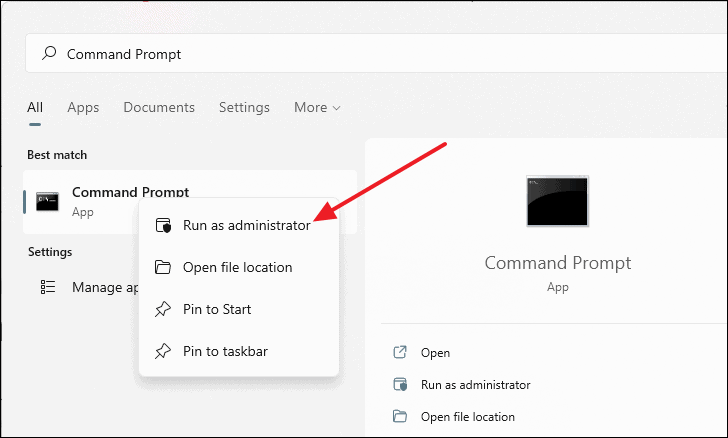Choose Run as administrator in context menu
This screenshot has height=438, width=728.
[239, 225]
